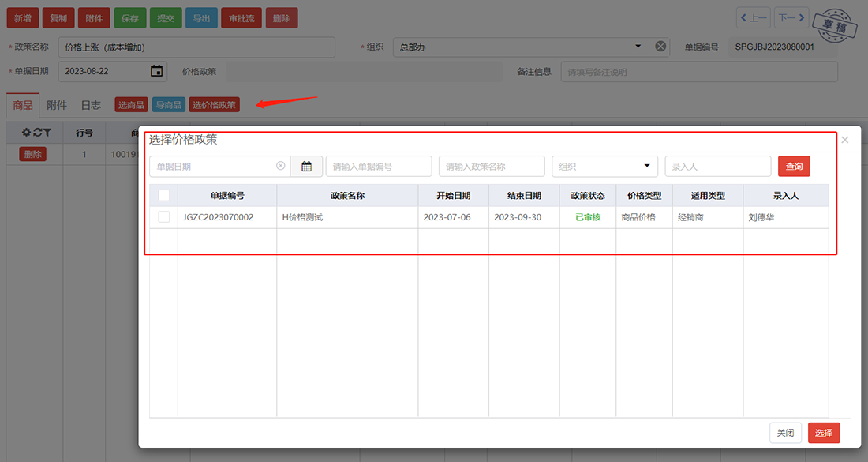Click the 导商品 button
The image size is (868, 462).
168,105
